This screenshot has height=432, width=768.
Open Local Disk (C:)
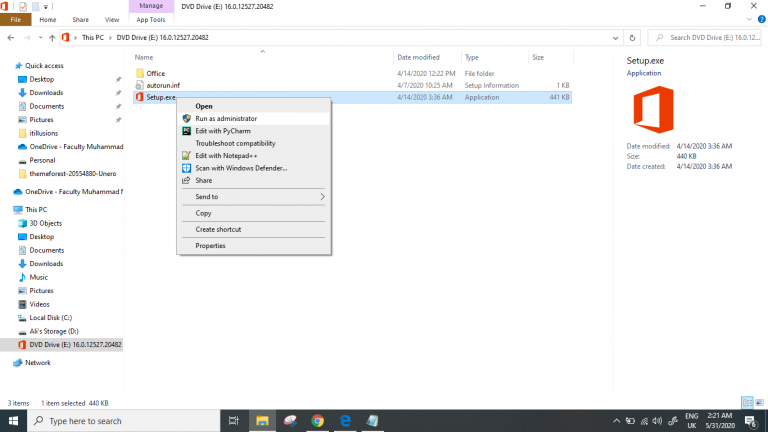50,318
